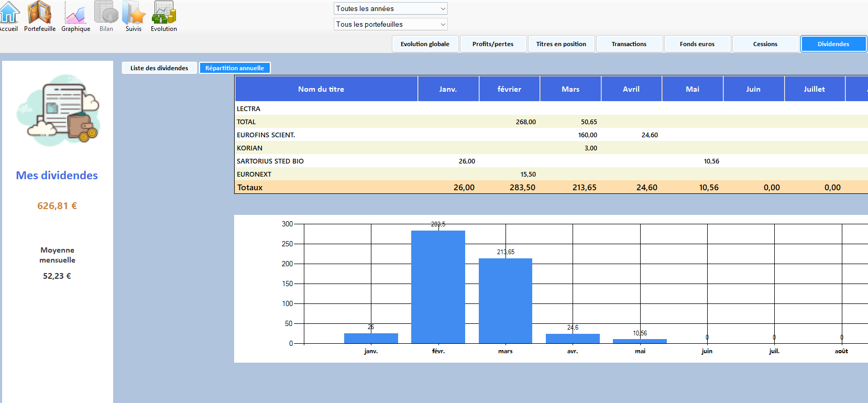This screenshot has width=868, height=403.
Task: Click the 213,65 March total
Action: click(584, 187)
